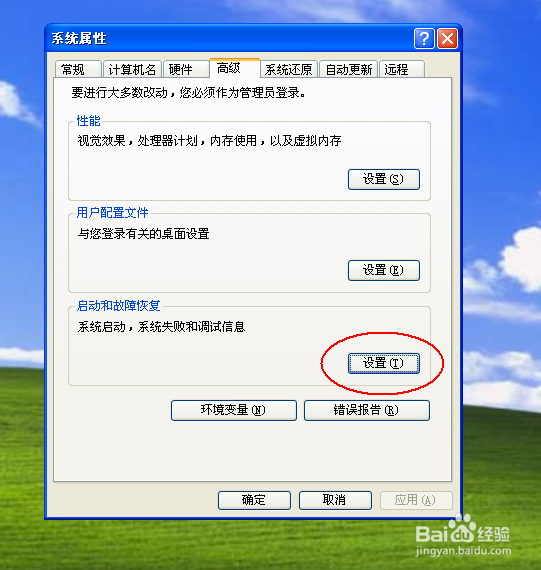This screenshot has height=570, width=541.
Task: Click the 取消 button
Action: tap(335, 500)
